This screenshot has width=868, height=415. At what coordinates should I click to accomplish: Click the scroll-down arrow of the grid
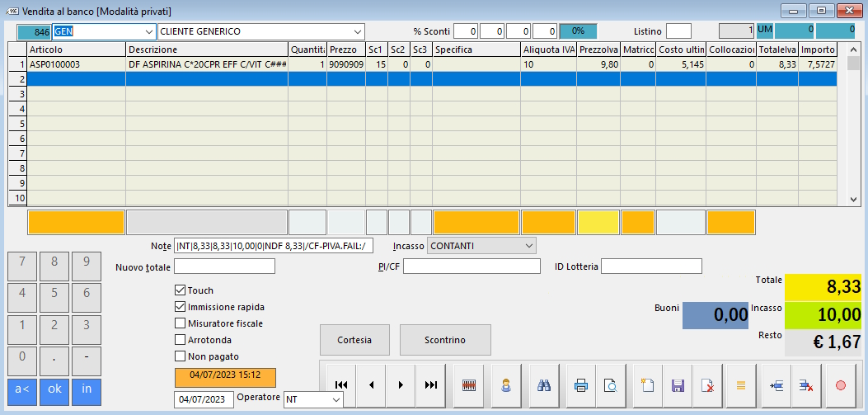tap(854, 200)
